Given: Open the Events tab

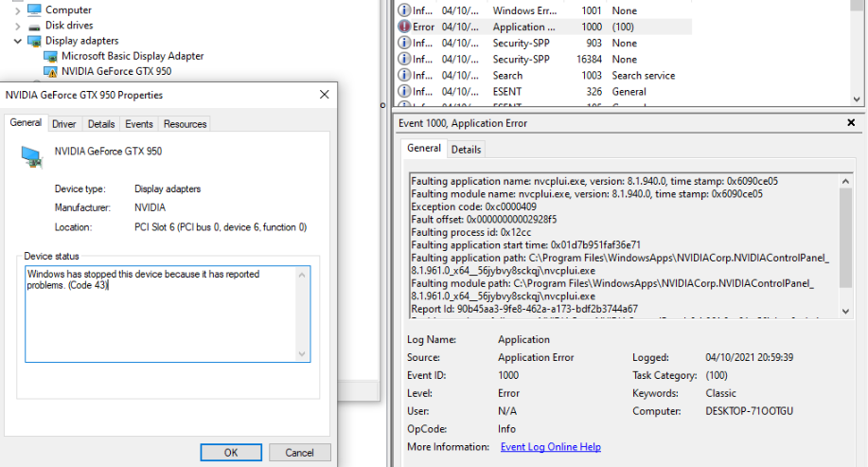Looking at the screenshot, I should 139,124.
